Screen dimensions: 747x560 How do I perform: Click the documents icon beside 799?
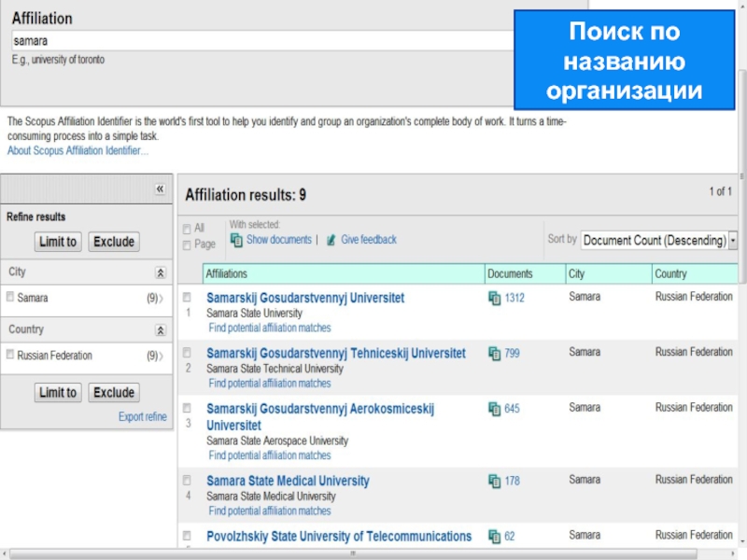point(494,354)
